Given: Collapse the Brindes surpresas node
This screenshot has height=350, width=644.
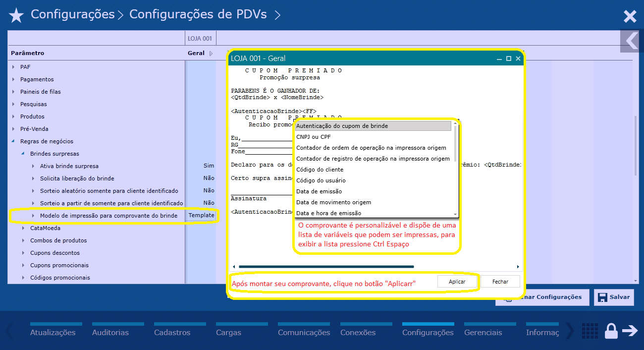Looking at the screenshot, I should click(23, 154).
